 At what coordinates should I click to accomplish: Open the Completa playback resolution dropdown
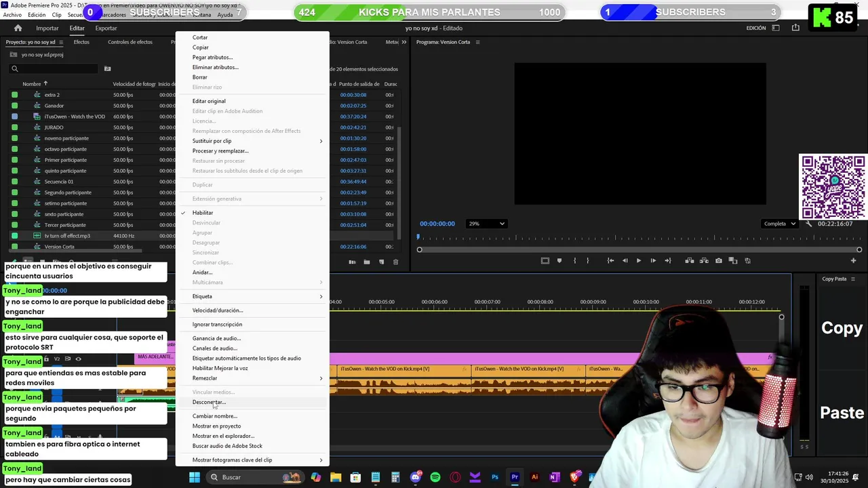(779, 224)
